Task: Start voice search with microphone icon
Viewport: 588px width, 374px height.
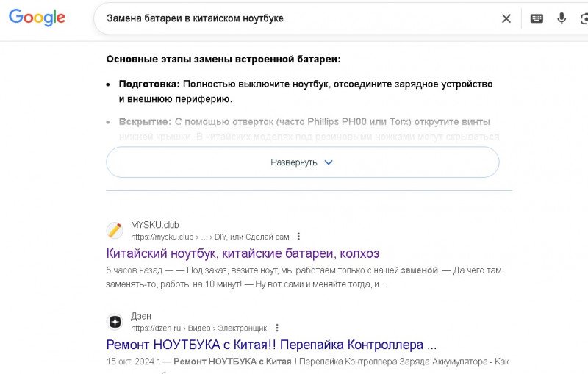Action: coord(562,18)
